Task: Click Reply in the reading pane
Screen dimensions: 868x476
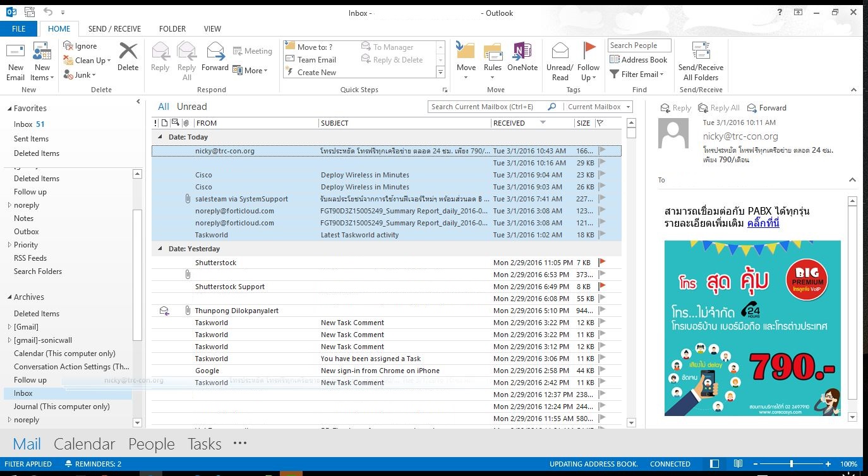Action: (675, 108)
